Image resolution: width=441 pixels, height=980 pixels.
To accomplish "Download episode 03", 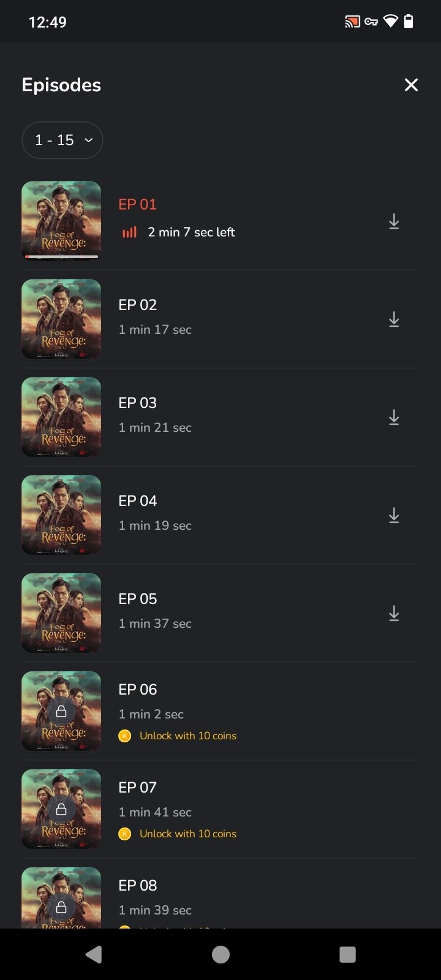I will (x=394, y=417).
